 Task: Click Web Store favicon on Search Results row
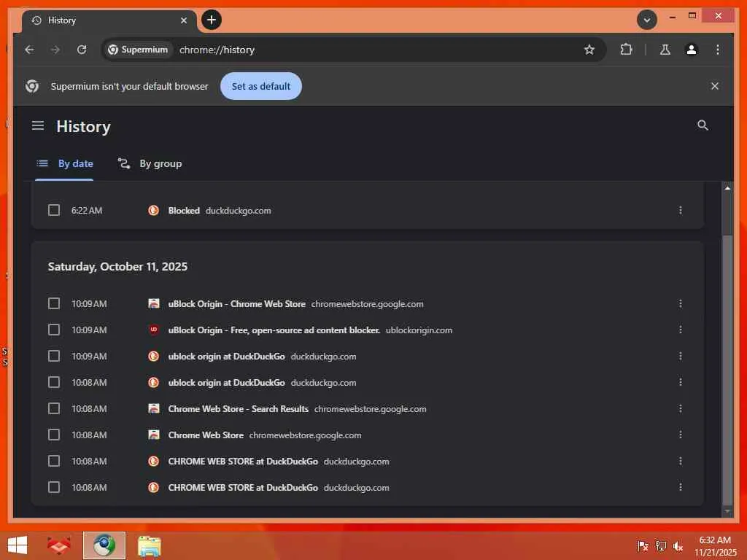[x=153, y=408]
